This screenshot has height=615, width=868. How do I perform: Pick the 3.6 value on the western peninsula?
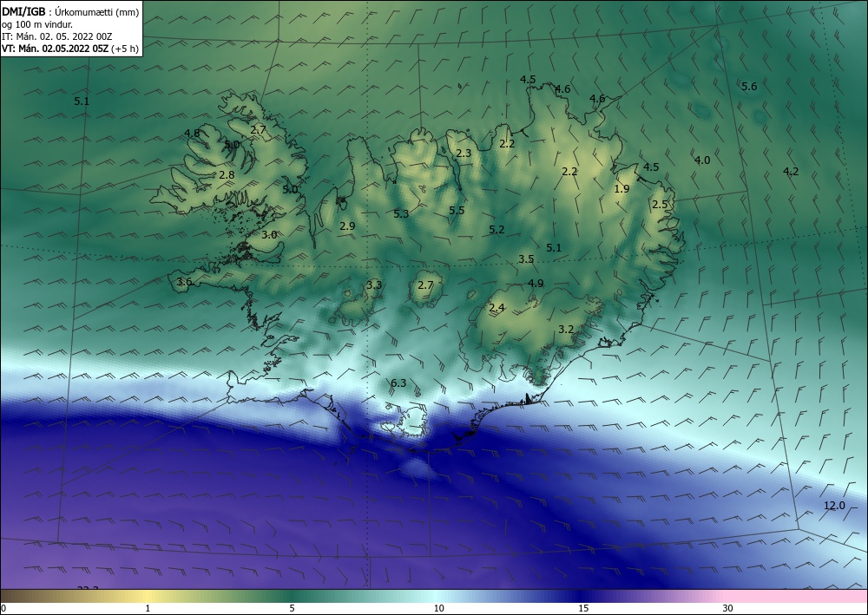(x=184, y=282)
